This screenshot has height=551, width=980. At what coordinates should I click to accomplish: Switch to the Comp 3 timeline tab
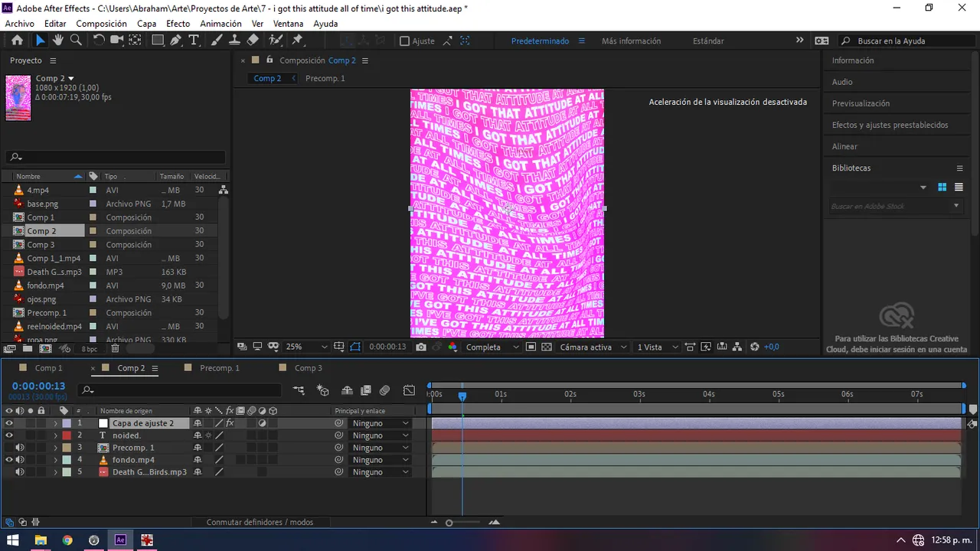pos(309,368)
